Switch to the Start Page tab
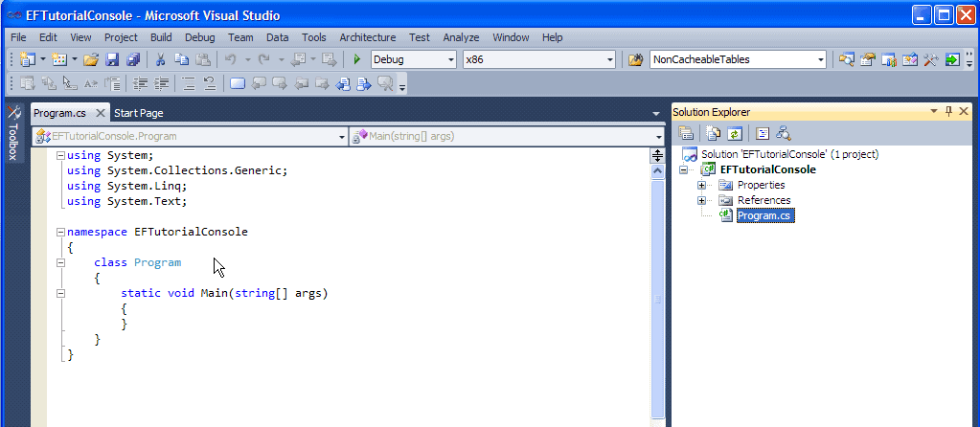 (x=138, y=113)
